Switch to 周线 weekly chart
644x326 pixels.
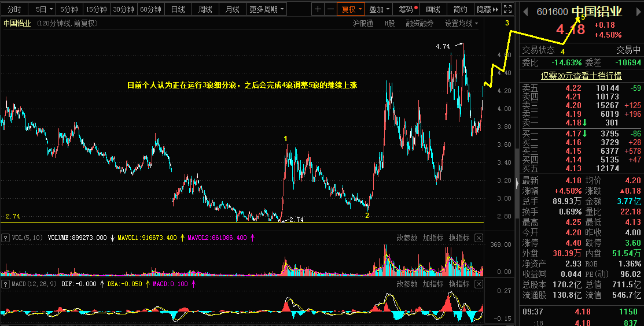click(x=205, y=9)
